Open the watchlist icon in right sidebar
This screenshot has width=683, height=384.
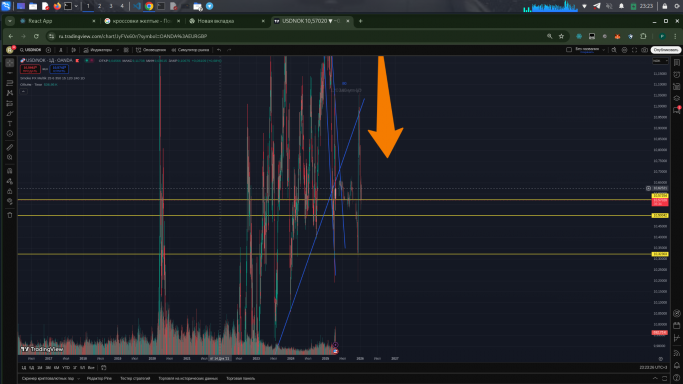[x=676, y=63]
